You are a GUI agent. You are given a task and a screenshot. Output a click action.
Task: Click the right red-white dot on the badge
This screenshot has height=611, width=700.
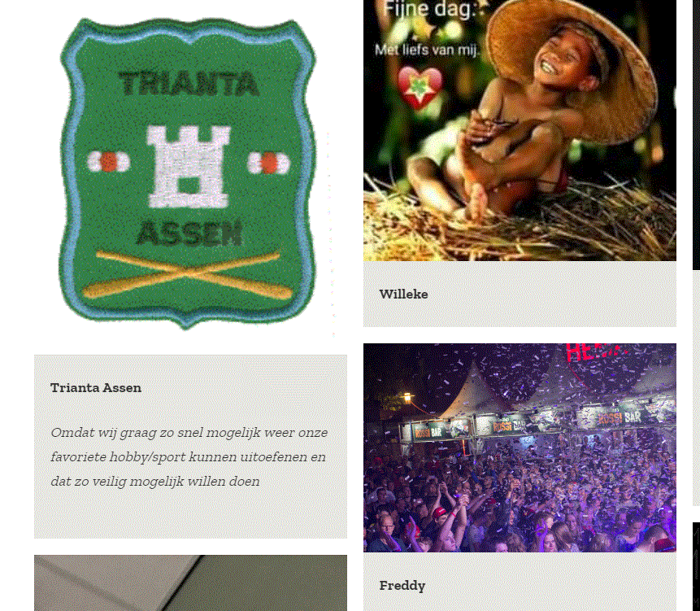tap(269, 163)
